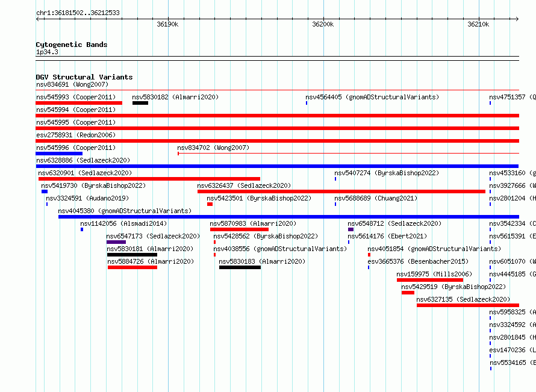The width and height of the screenshot is (536, 392).
Task: Open the nsv834691 (Wong2007) variant label
Action: pos(72,84)
